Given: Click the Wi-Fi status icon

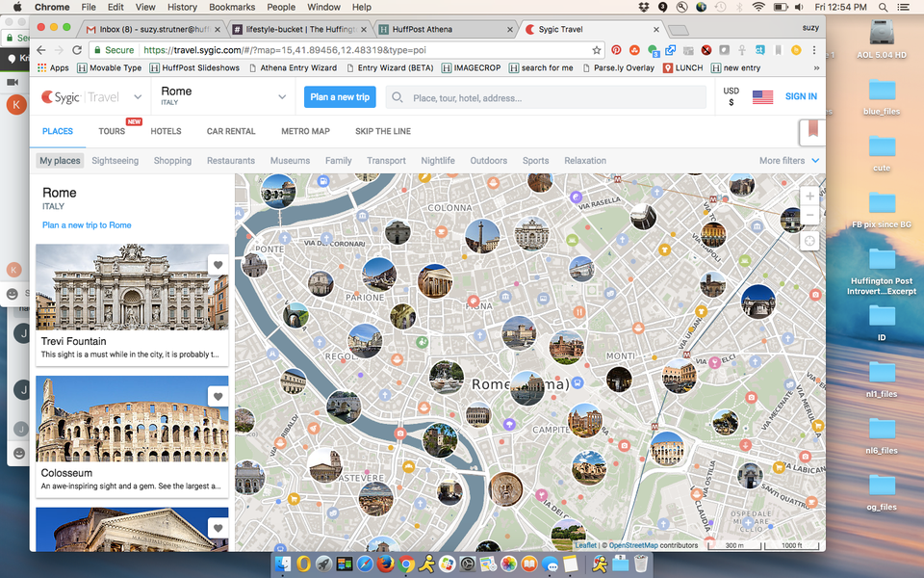Looking at the screenshot, I should [758, 7].
